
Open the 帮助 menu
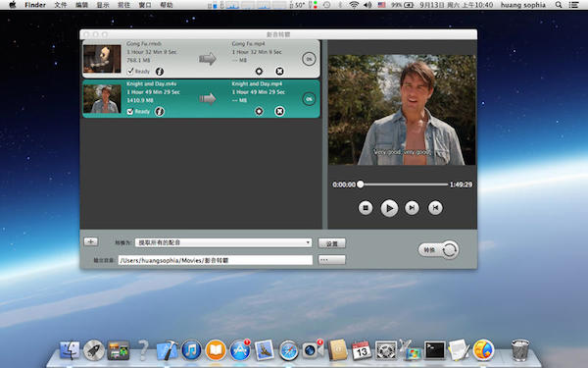tap(167, 5)
